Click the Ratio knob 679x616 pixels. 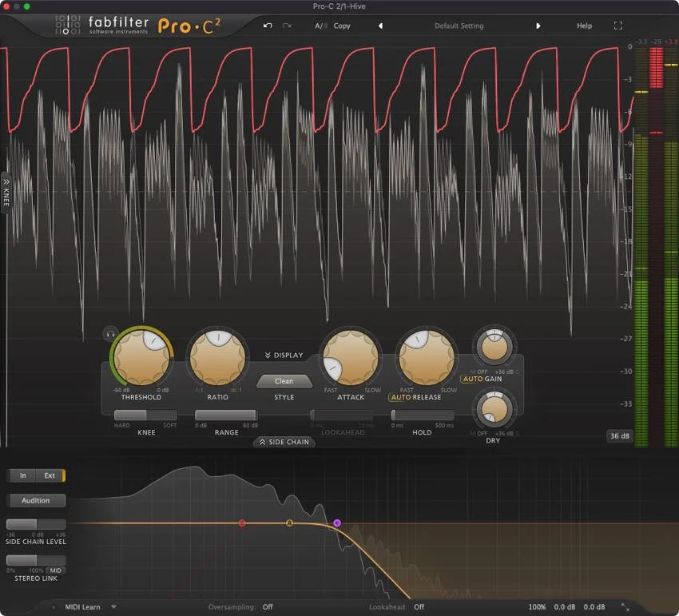point(218,358)
